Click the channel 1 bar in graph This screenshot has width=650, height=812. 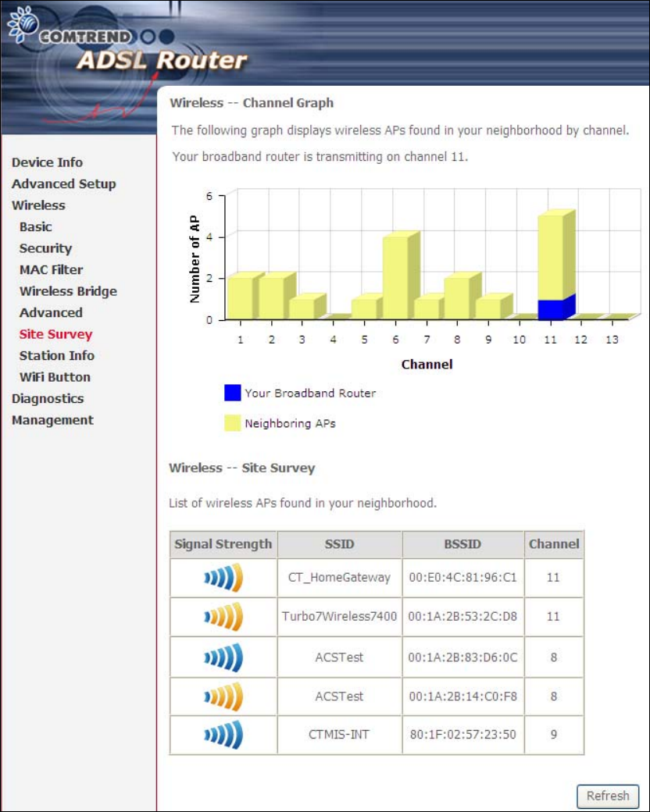click(245, 297)
